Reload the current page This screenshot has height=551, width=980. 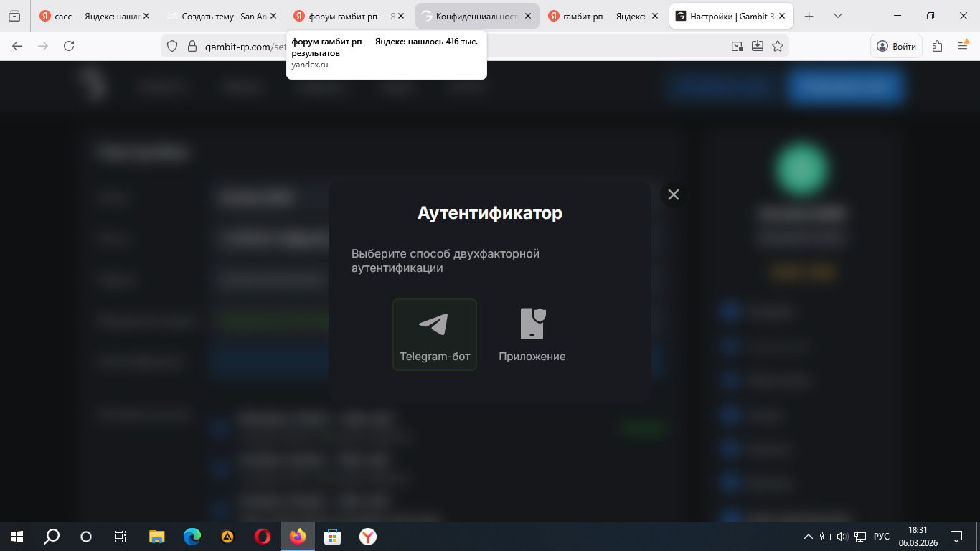(x=69, y=46)
